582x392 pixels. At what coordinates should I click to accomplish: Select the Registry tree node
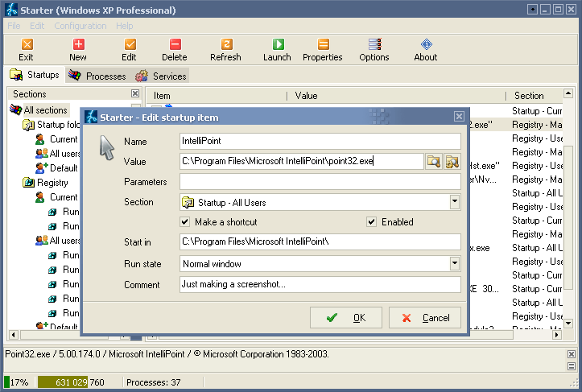pyautogui.click(x=52, y=183)
